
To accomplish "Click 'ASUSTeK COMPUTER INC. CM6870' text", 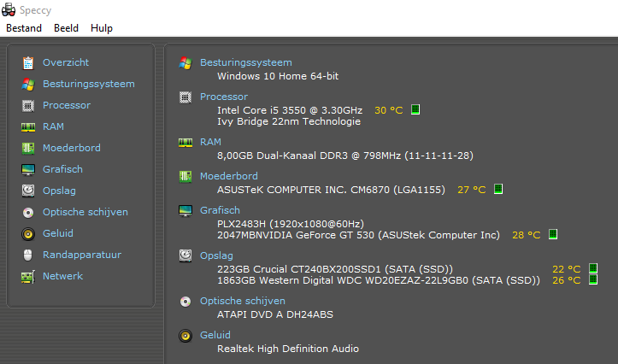I will click(331, 190).
